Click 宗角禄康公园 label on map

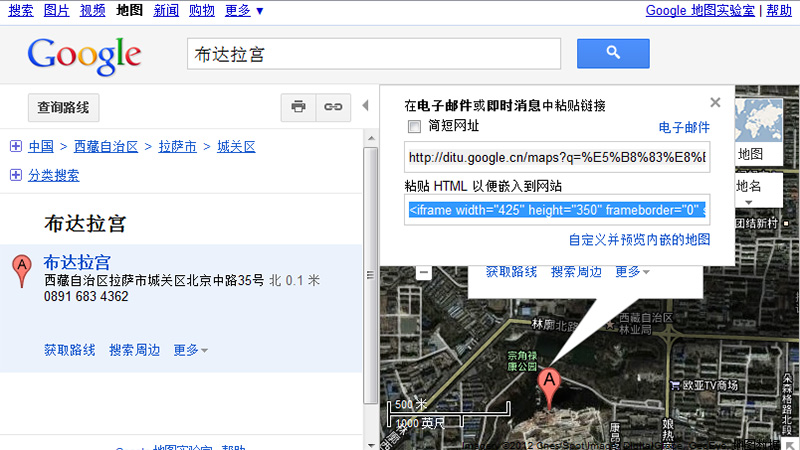[x=521, y=361]
